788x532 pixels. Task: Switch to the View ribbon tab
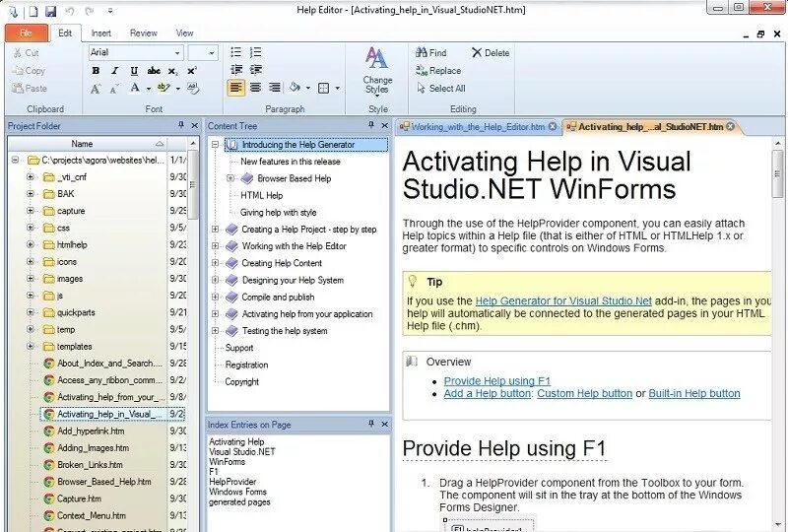184,33
